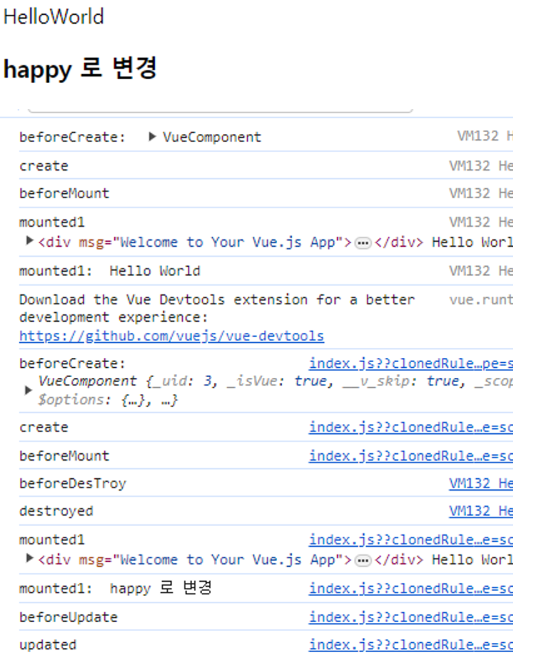Expand the first div msg element under mounted1
Screen dimensions: 540x665
tap(29, 241)
